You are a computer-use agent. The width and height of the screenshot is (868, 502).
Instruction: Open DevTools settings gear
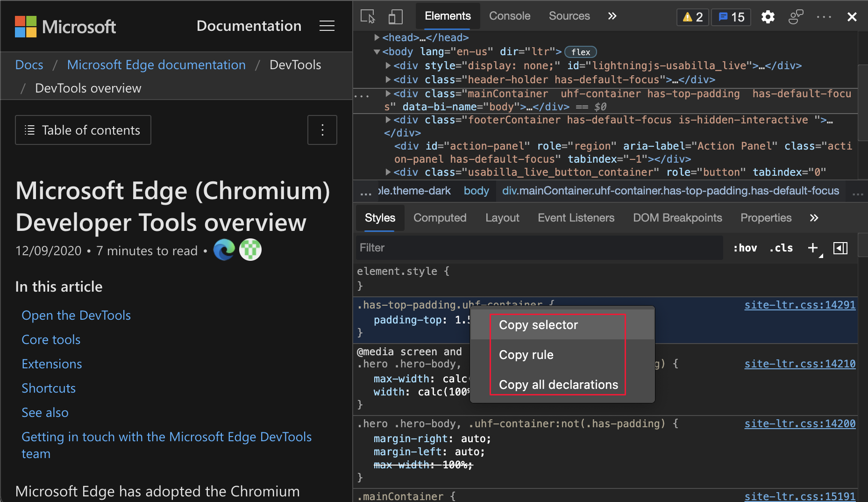[768, 16]
